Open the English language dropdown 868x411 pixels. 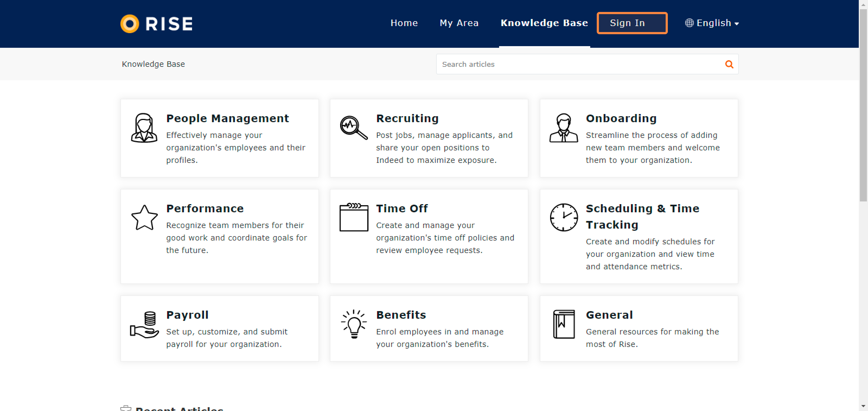712,23
